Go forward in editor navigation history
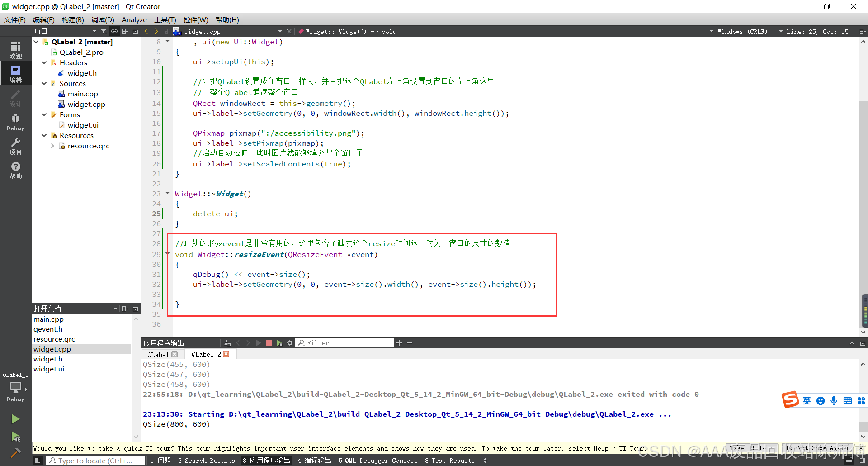868x466 pixels. click(x=156, y=31)
